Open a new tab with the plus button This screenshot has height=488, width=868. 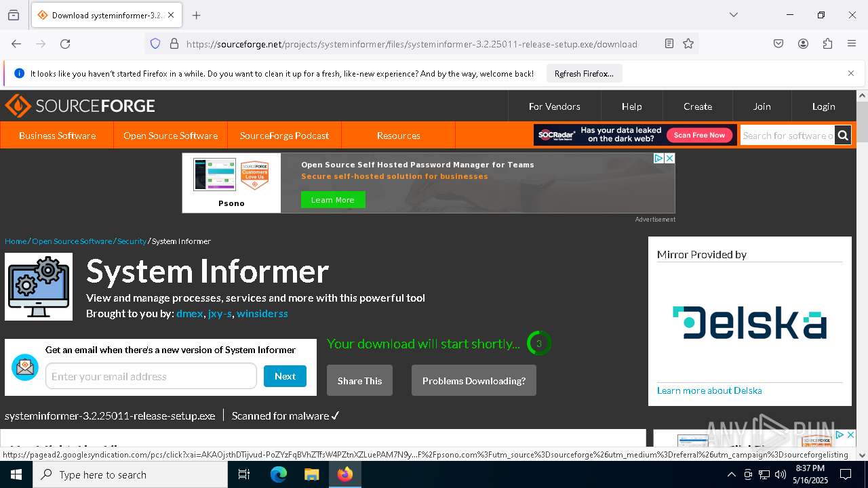point(197,15)
